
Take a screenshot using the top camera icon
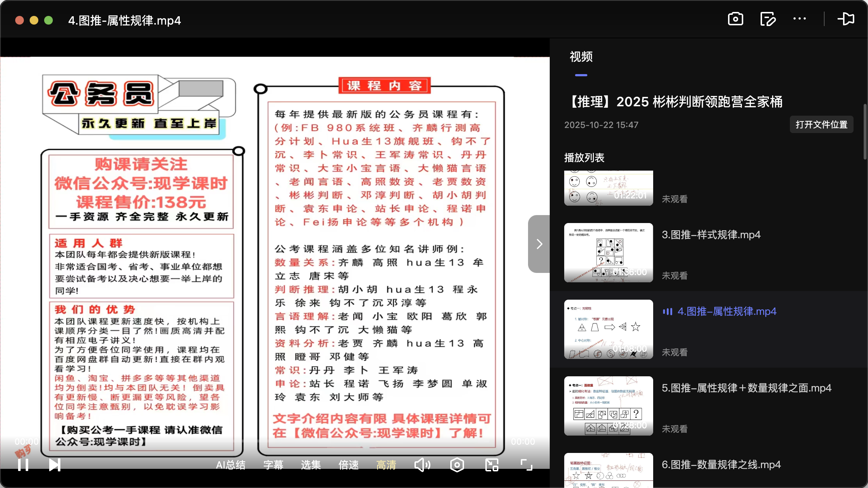735,19
